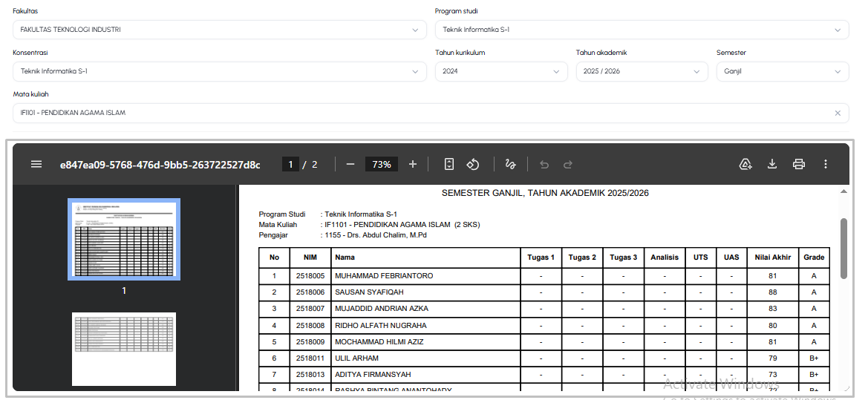
Task: Click the Grade column header
Action: (x=814, y=258)
